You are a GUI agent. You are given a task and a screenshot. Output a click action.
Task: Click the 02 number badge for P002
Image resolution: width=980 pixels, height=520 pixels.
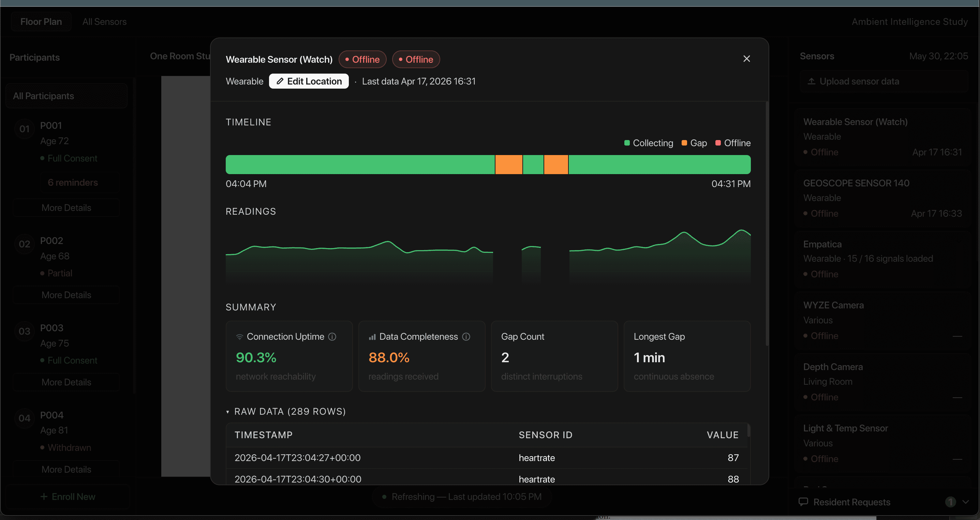(24, 244)
